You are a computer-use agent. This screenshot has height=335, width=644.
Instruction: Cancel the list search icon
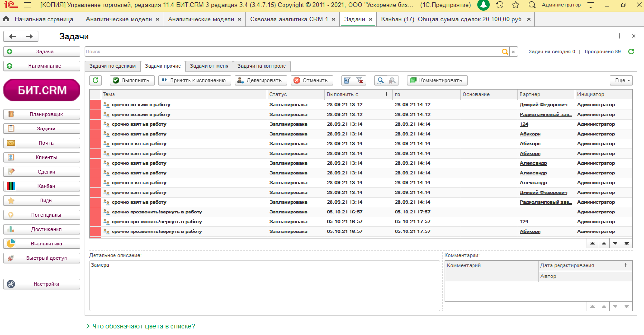point(393,80)
